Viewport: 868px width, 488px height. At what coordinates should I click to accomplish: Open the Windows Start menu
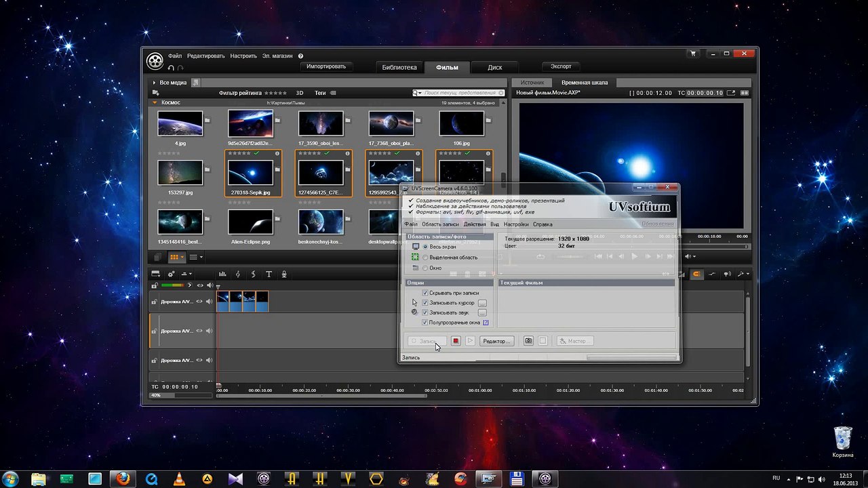(x=11, y=479)
